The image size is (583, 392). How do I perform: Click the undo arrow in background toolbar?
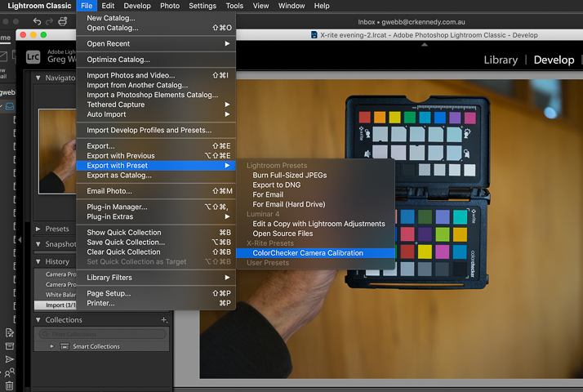[x=38, y=21]
